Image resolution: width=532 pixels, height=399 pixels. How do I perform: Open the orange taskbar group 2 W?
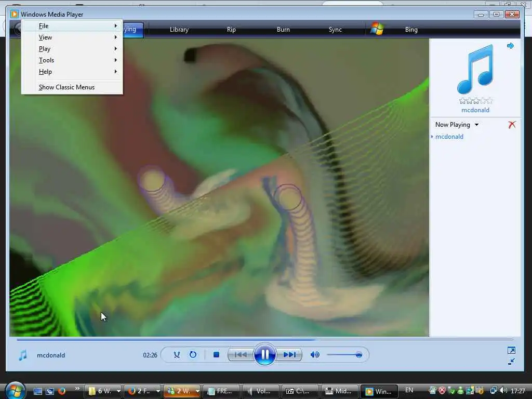click(x=181, y=391)
